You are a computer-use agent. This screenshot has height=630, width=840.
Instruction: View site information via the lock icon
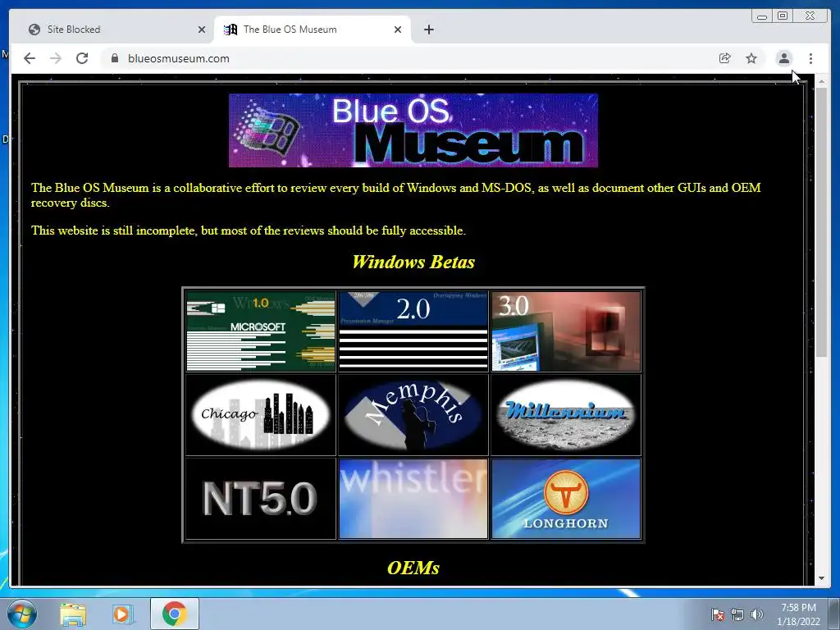coord(114,58)
